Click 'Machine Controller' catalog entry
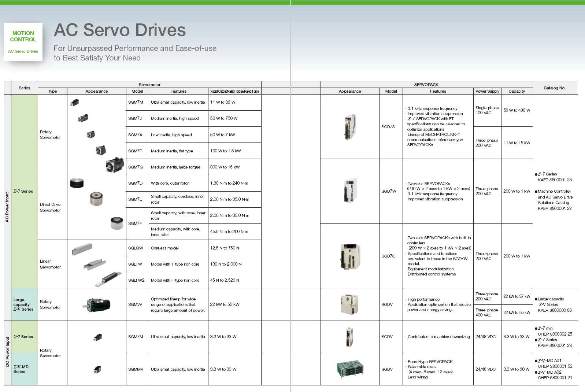The width and height of the screenshot is (585, 392). click(554, 191)
